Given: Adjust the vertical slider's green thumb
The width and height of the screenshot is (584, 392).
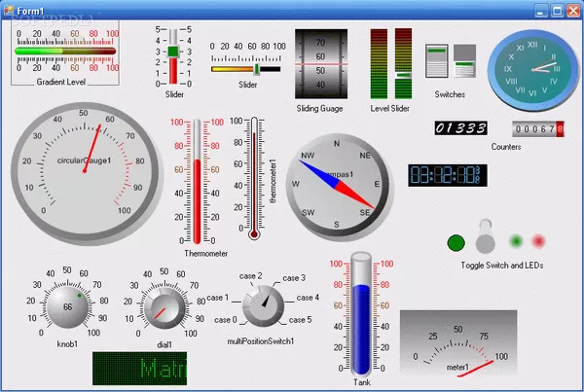Looking at the screenshot, I should pyautogui.click(x=173, y=52).
